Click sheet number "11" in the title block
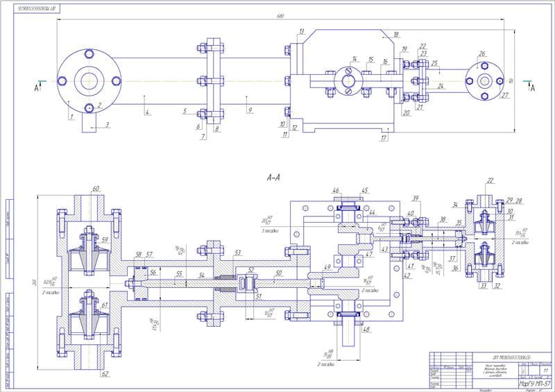Viewport: 555px width, 392px height. (x=545, y=370)
